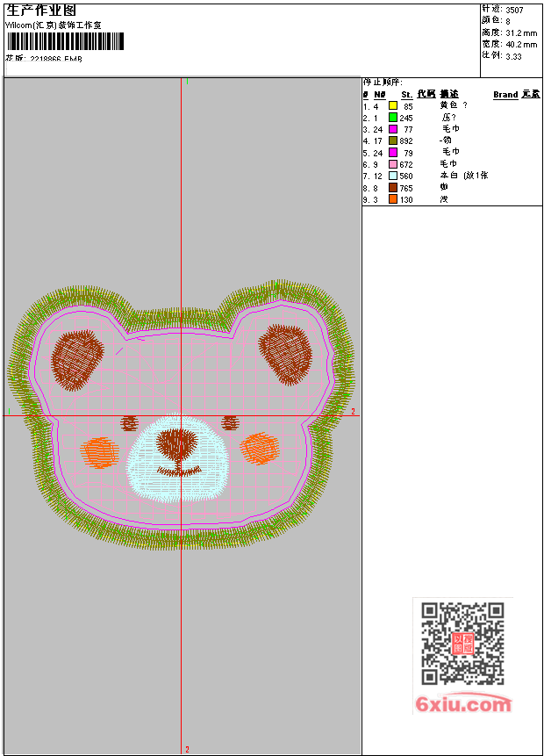This screenshot has width=544, height=756.
Task: Click the left orange cheek of the bear
Action: click(x=100, y=451)
